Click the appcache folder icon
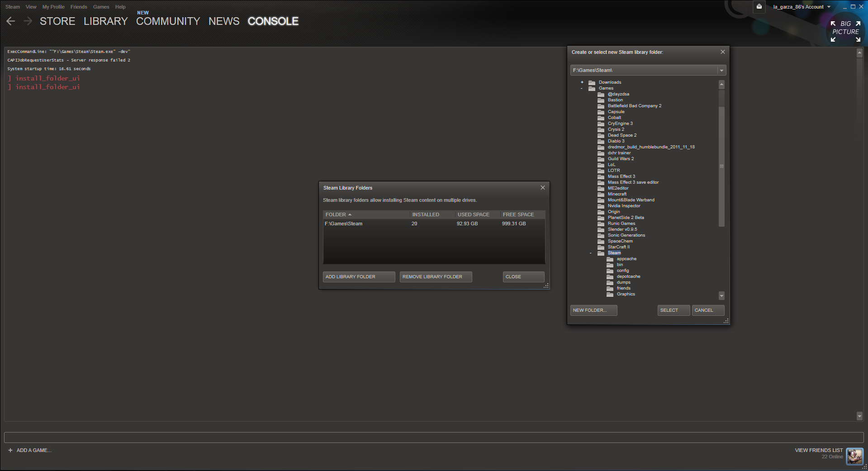 (x=610, y=259)
